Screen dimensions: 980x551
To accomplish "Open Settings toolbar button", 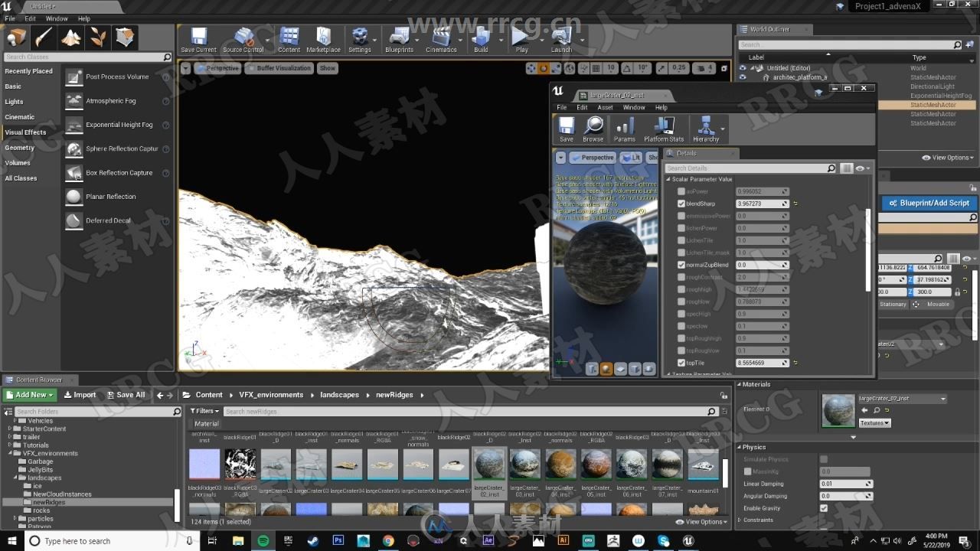I will 359,40.
